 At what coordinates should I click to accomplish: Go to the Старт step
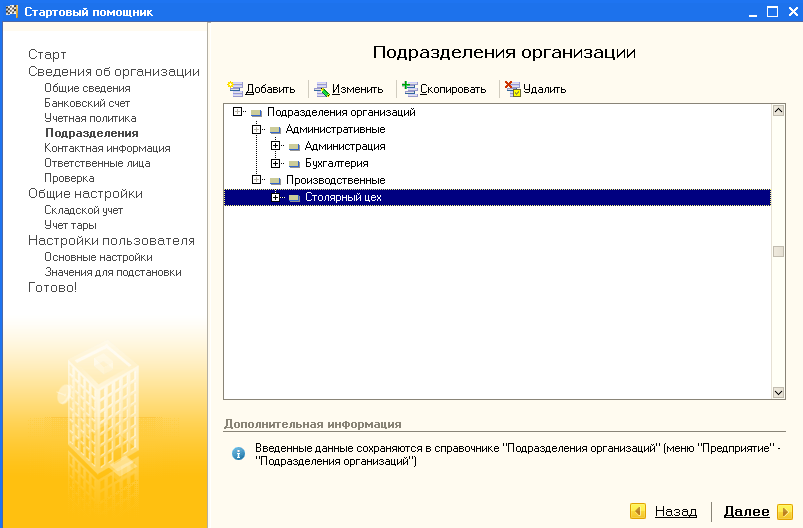(47, 54)
